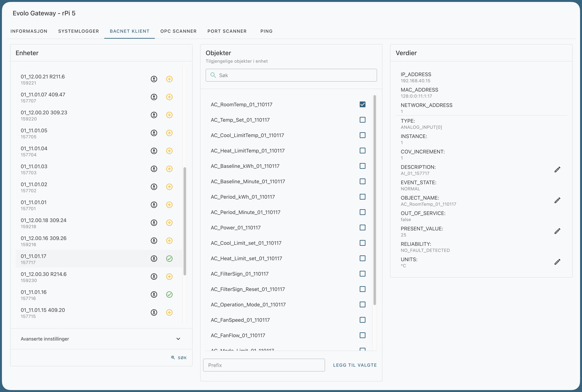Add device 01_11.01.05 with plus icon

(x=169, y=133)
